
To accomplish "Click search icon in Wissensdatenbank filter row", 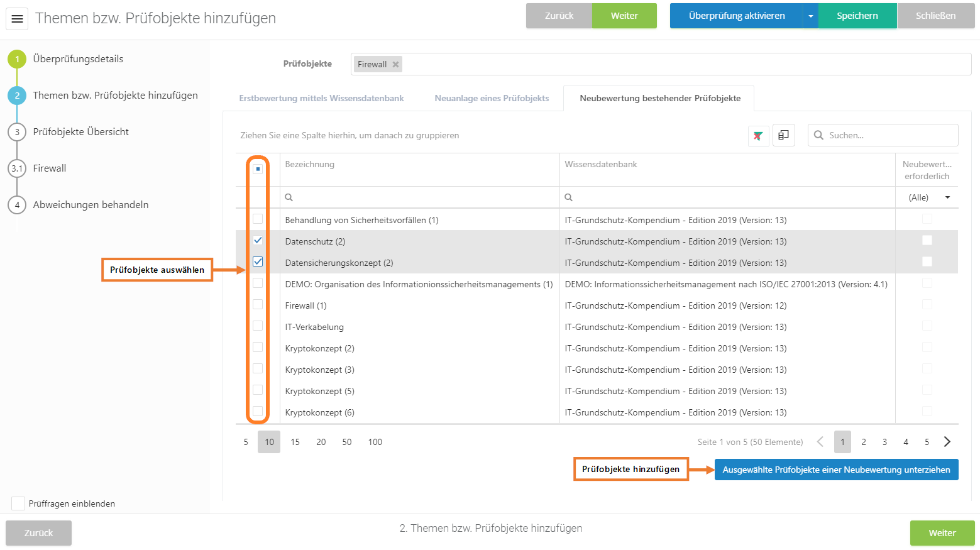I will pyautogui.click(x=568, y=197).
